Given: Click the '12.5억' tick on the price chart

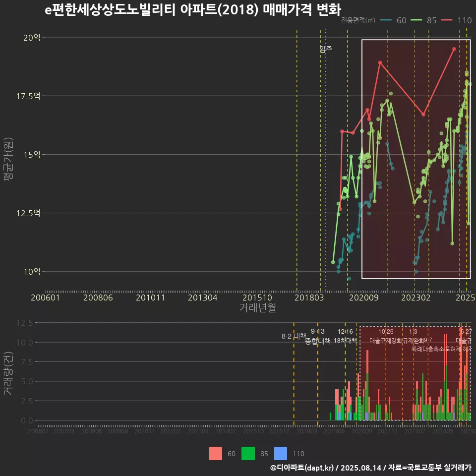Looking at the screenshot, I should point(28,213).
